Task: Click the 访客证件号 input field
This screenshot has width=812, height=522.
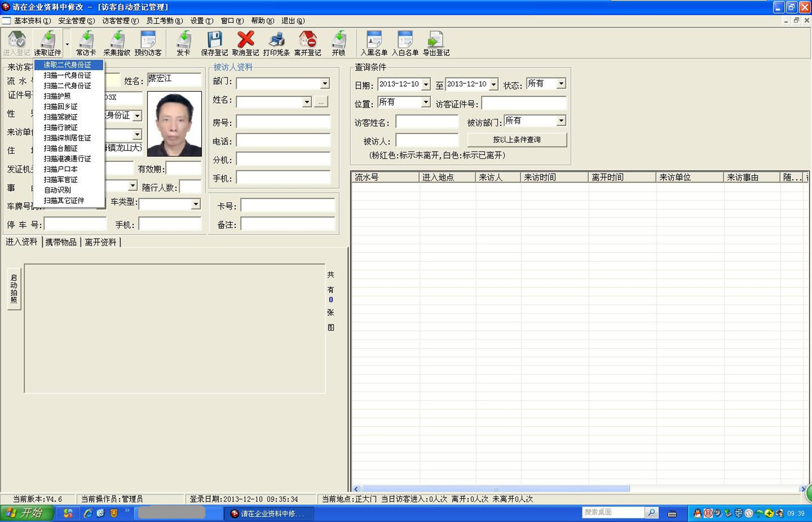Action: point(524,103)
